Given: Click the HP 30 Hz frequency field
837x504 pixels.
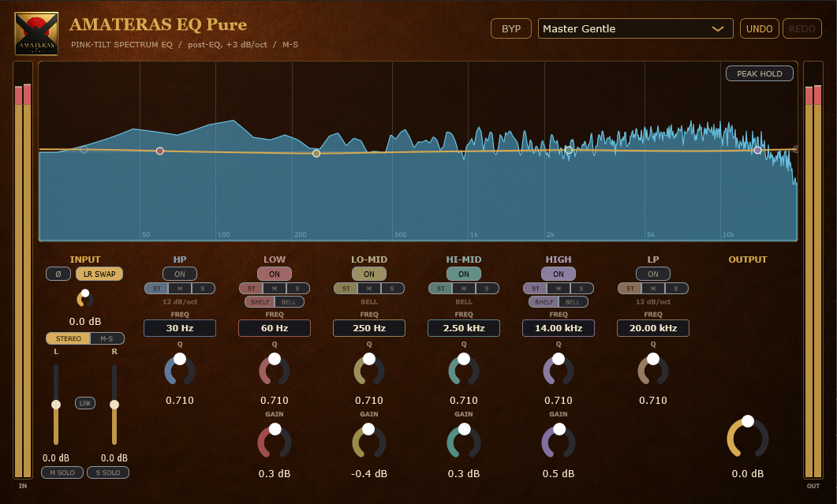Looking at the screenshot, I should click(x=179, y=328).
